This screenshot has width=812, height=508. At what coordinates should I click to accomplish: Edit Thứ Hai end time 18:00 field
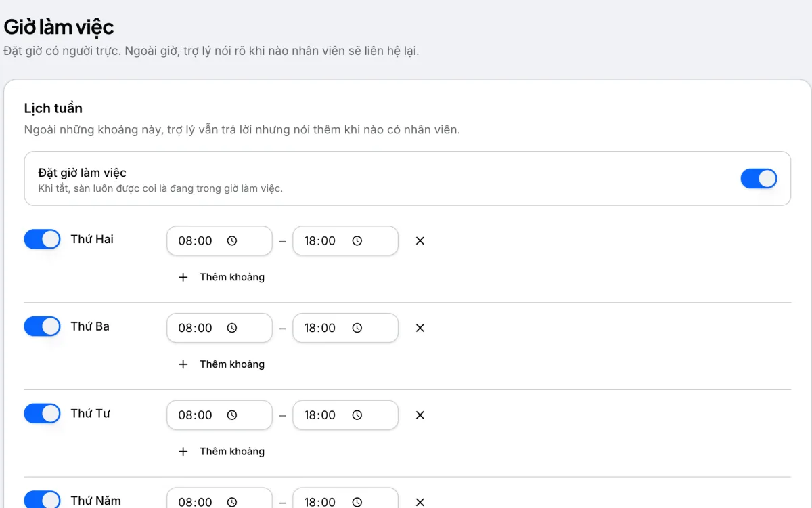coord(345,240)
